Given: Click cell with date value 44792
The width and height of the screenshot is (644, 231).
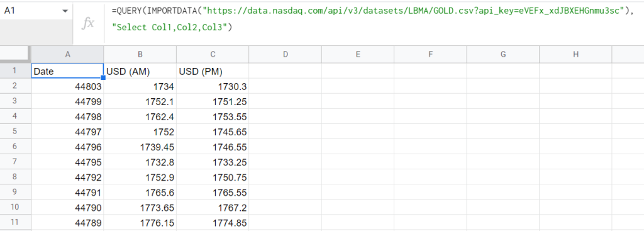Looking at the screenshot, I should [x=67, y=177].
